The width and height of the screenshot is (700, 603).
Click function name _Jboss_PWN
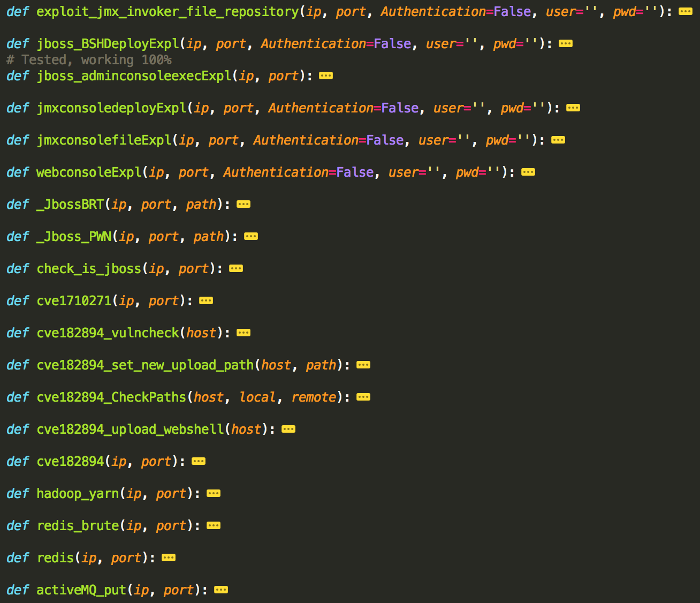[74, 237]
